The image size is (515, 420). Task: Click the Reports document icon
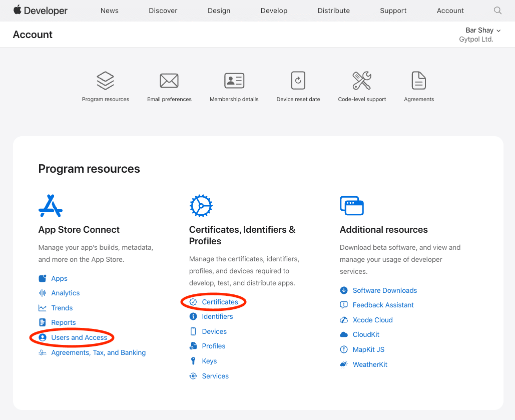[43, 322]
